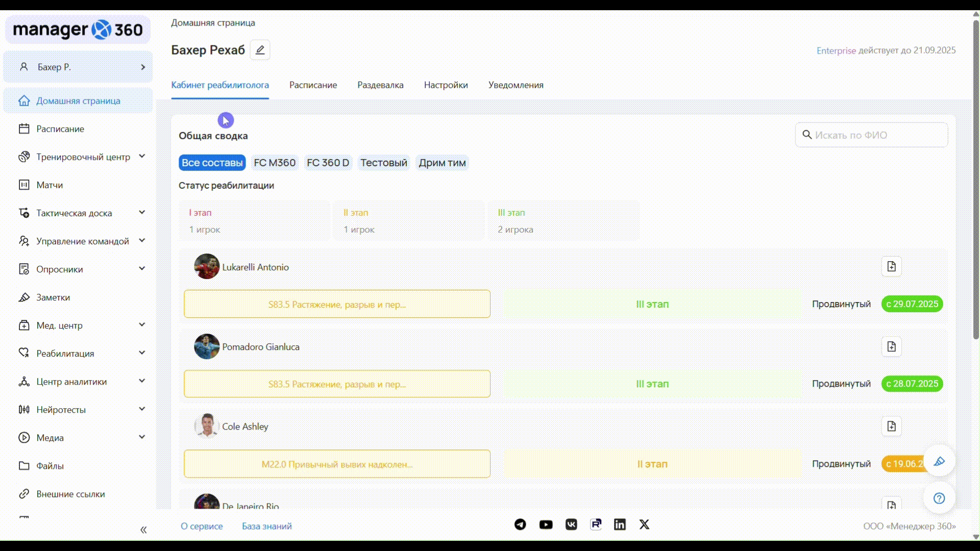Open YouTube icon in footer
The height and width of the screenshot is (551, 980).
pyautogui.click(x=546, y=524)
